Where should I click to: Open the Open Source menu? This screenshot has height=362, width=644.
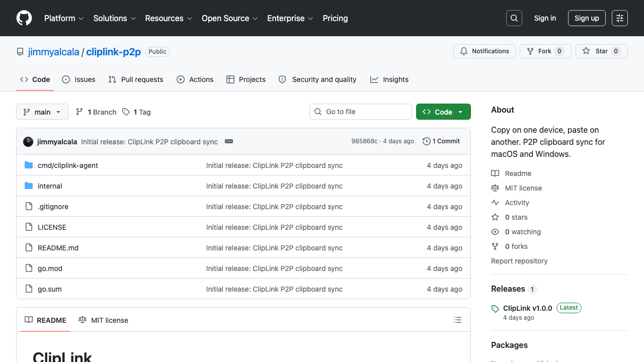click(x=229, y=18)
